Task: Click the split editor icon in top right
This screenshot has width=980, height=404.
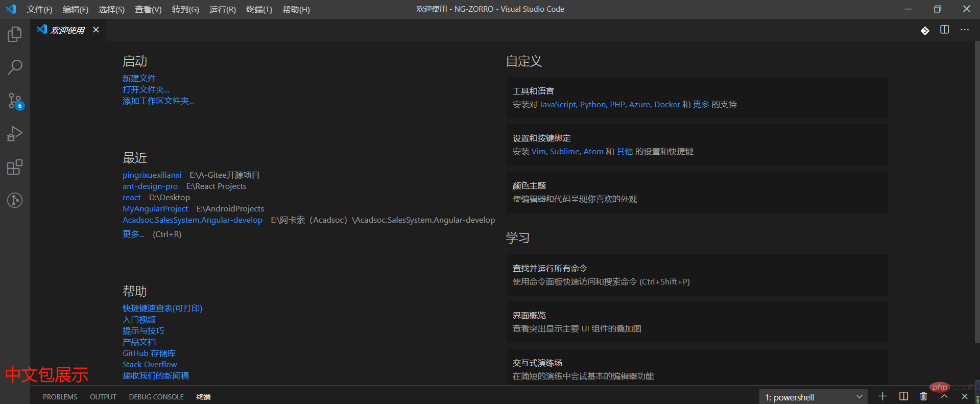Action: (x=944, y=30)
